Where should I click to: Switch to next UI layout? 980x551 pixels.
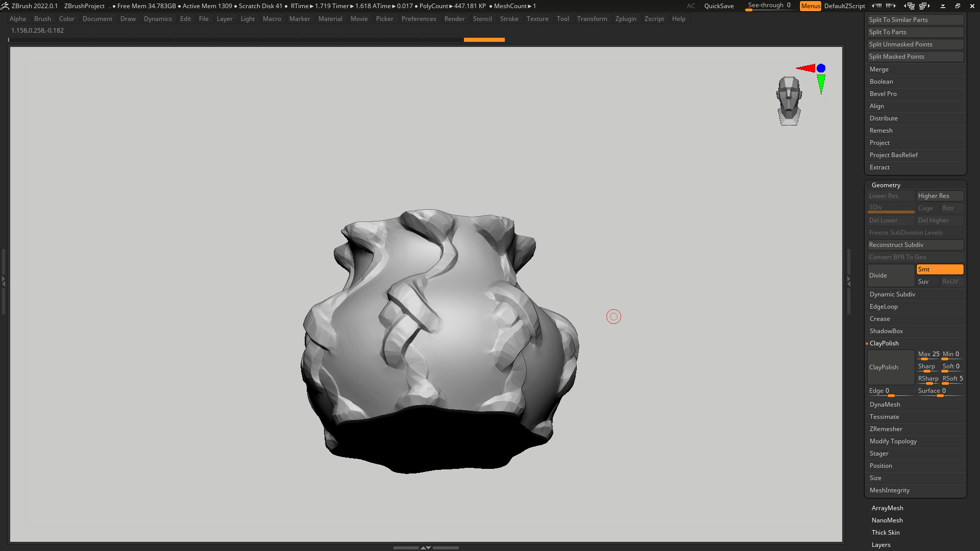925,6
